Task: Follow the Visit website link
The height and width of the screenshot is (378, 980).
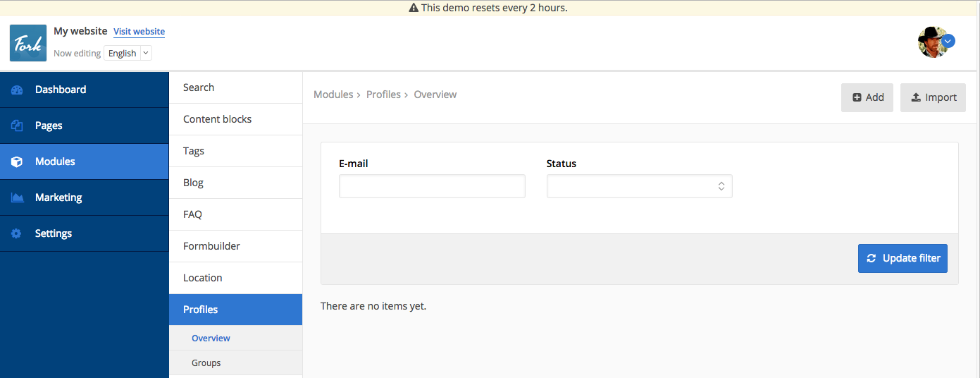Action: click(139, 32)
